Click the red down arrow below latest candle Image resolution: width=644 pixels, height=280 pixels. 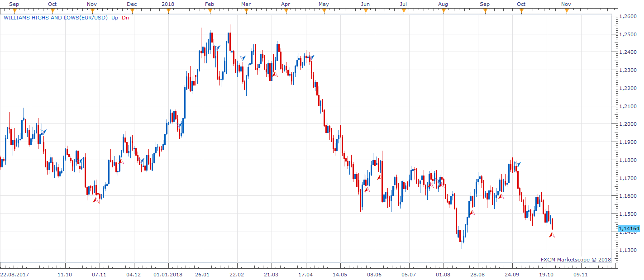(552, 234)
